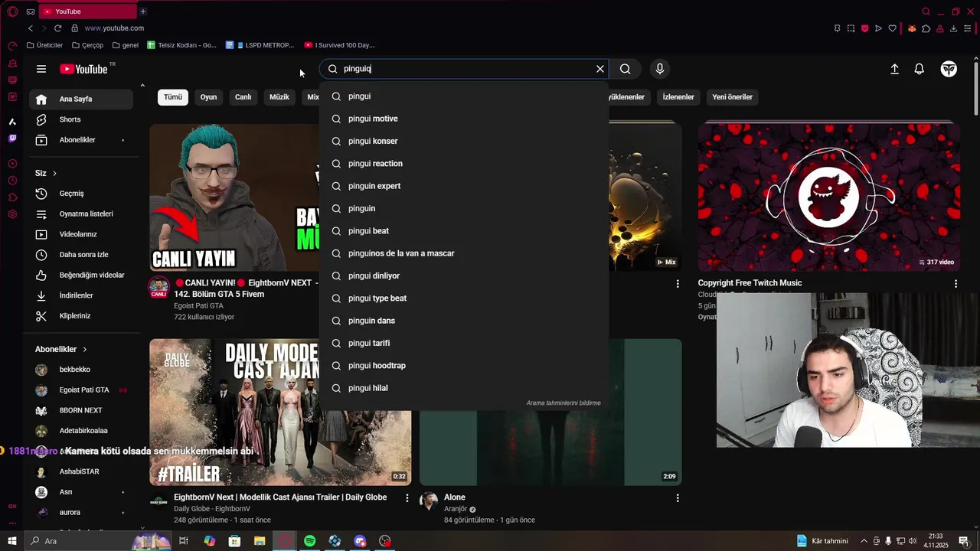Open the account avatar menu
Image resolution: width=980 pixels, height=551 pixels.
pyautogui.click(x=949, y=69)
